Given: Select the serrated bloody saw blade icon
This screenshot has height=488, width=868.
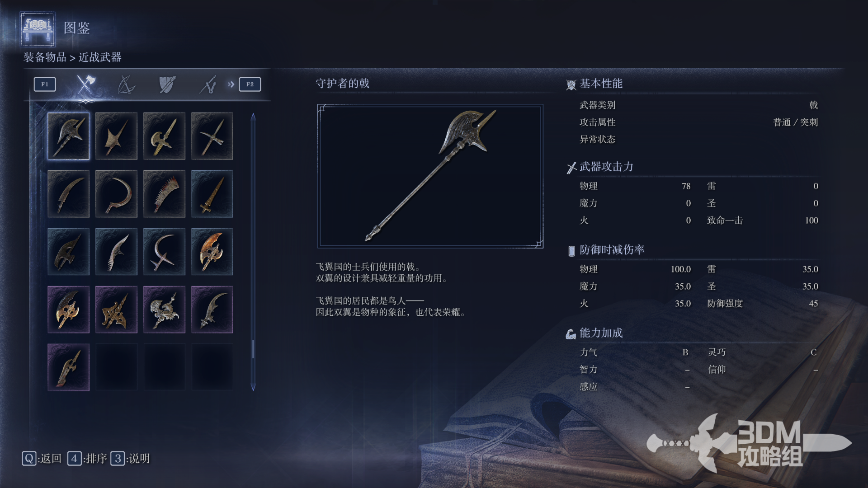Looking at the screenshot, I should pos(164,194).
